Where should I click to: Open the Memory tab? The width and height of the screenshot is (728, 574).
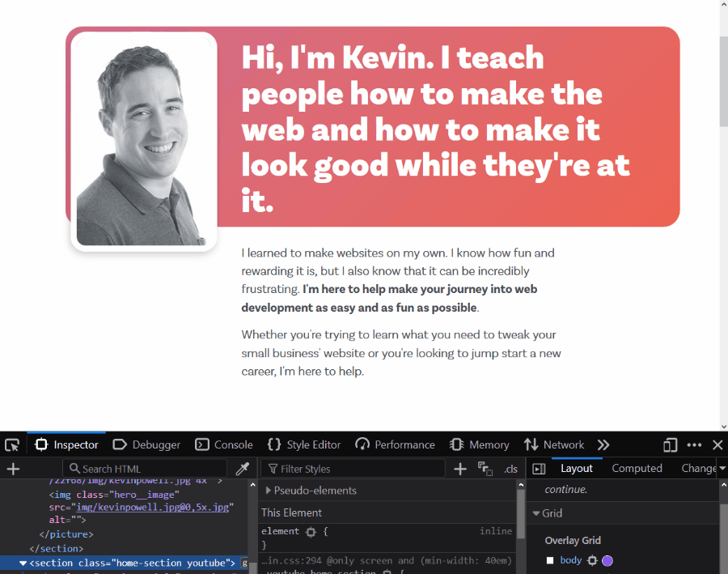[480, 444]
